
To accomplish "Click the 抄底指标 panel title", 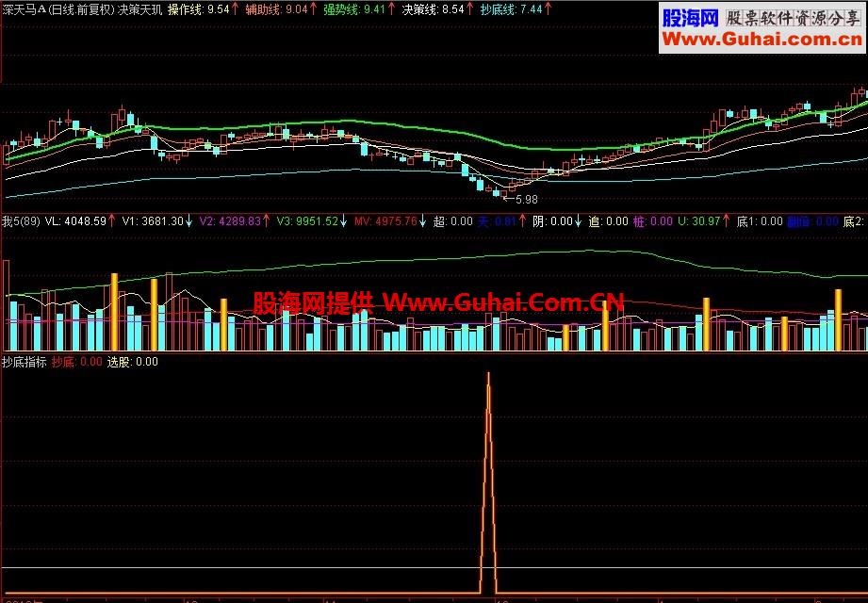I will pyautogui.click(x=24, y=362).
